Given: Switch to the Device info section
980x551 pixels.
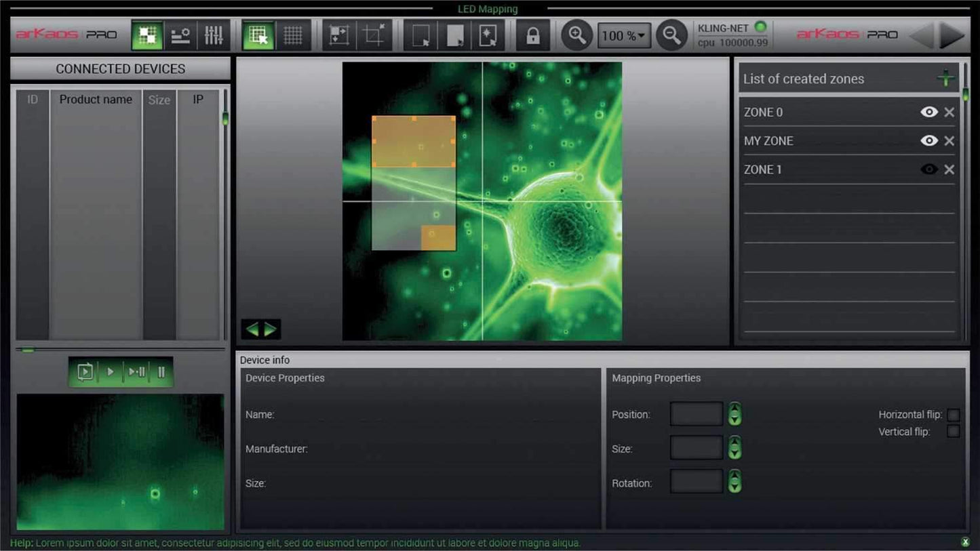Looking at the screenshot, I should coord(264,360).
